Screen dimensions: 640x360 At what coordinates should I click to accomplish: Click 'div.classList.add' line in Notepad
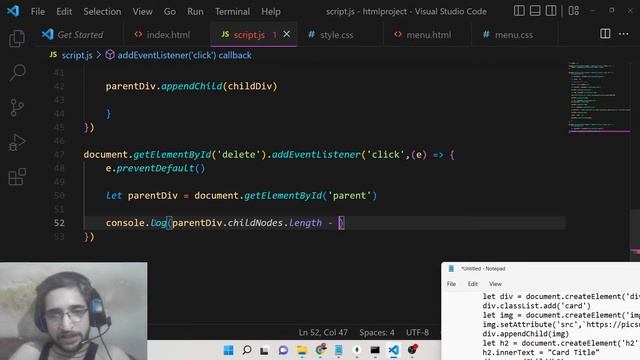click(x=536, y=306)
